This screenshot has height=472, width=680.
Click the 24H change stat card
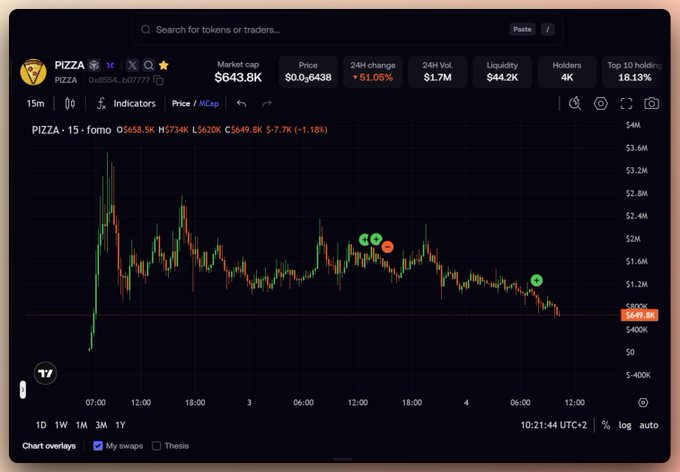point(373,72)
